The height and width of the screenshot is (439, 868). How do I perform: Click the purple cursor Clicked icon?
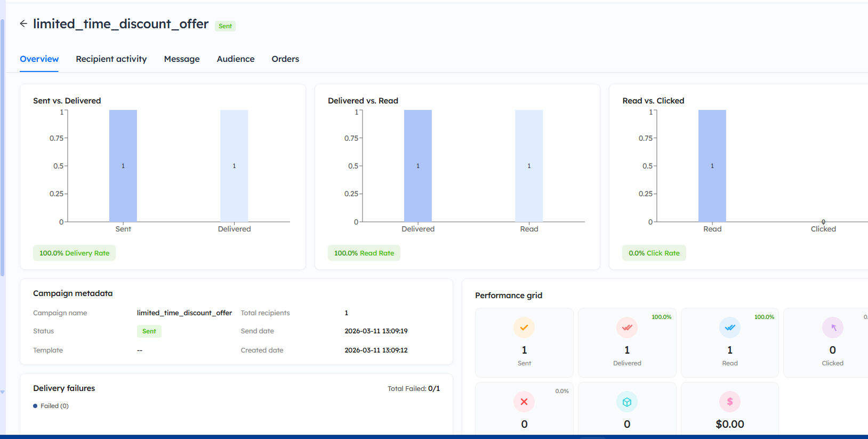click(832, 328)
